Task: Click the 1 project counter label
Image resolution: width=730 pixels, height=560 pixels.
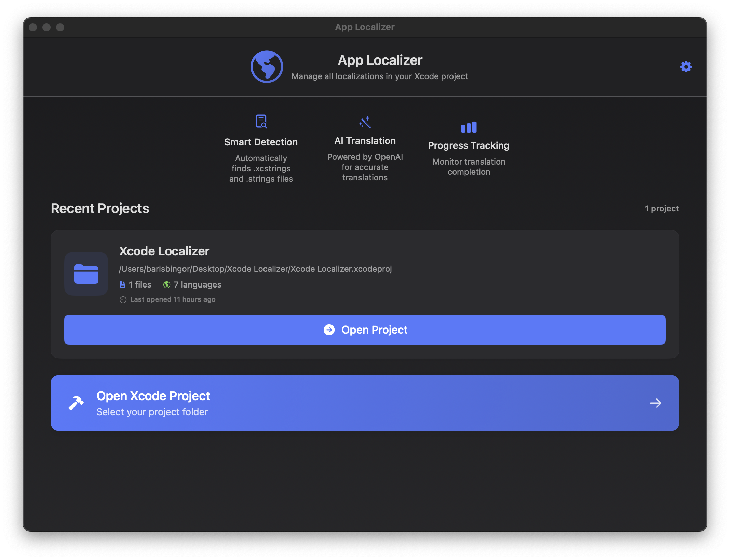Action: pos(662,208)
